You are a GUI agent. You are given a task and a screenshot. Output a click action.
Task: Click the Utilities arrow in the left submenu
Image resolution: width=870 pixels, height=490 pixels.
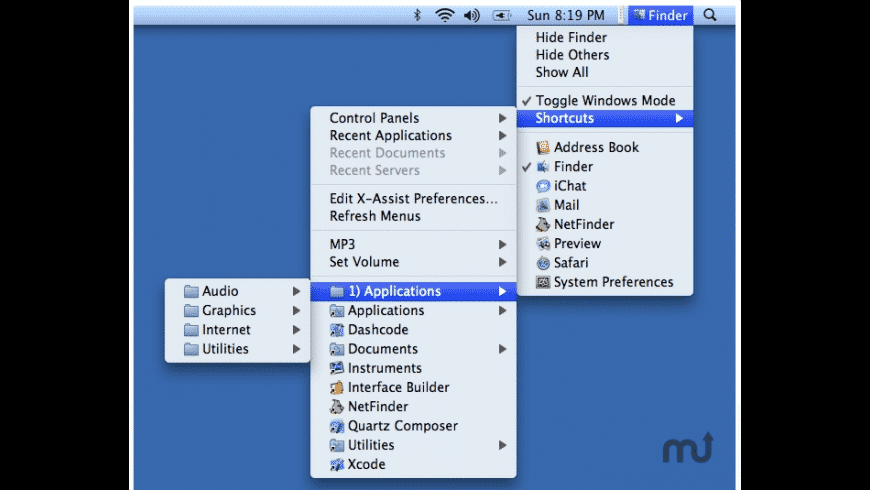[296, 349]
